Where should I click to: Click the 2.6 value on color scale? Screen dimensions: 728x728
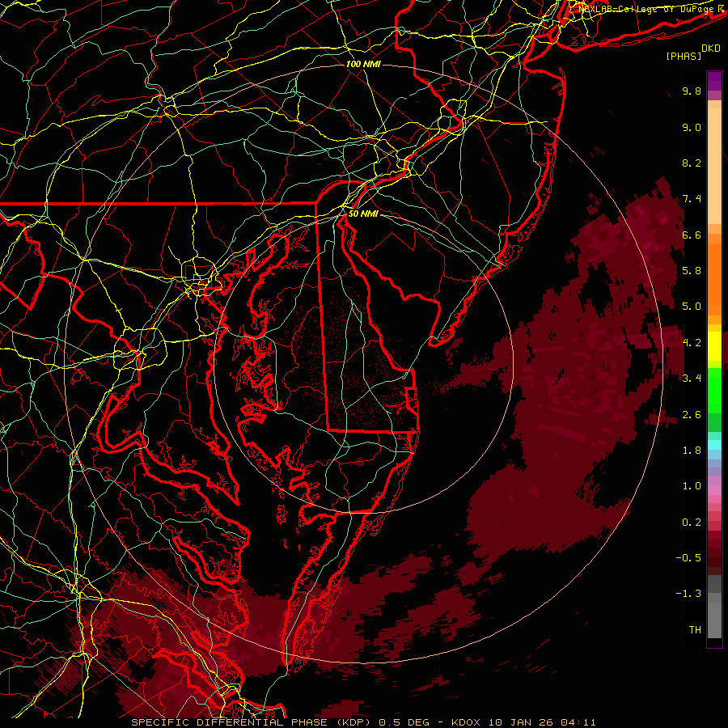pos(692,415)
